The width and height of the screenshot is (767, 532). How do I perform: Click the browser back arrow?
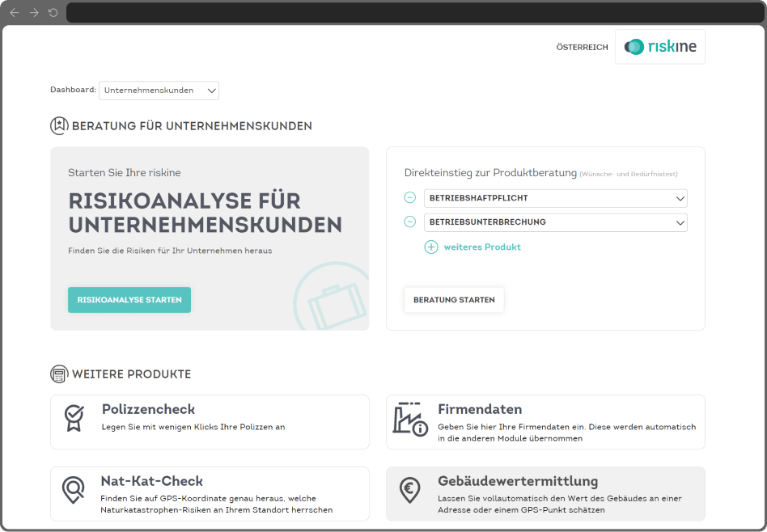15,13
